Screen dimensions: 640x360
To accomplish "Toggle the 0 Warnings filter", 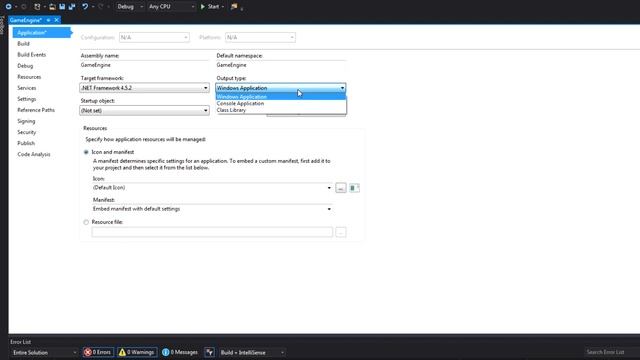I will tap(137, 353).
